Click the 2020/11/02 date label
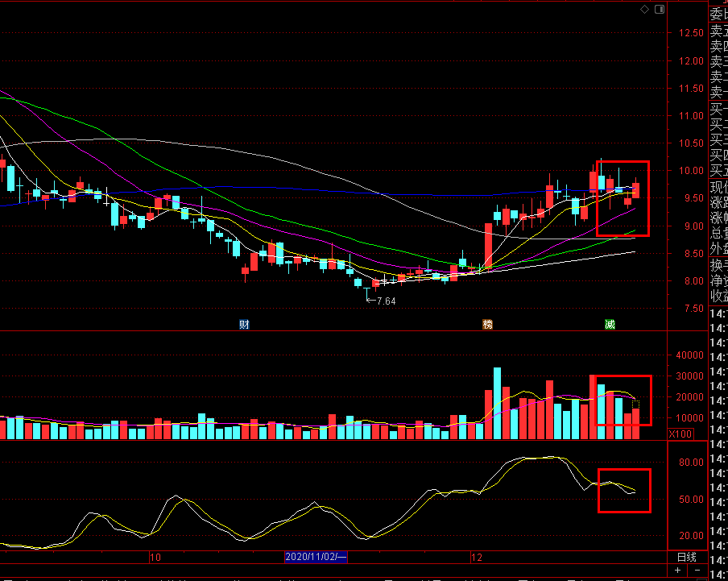 click(316, 557)
